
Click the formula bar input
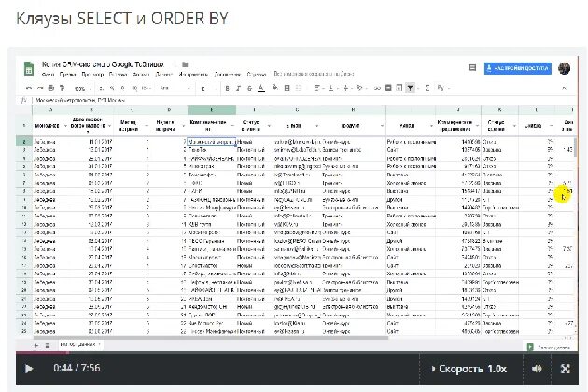click(303, 100)
